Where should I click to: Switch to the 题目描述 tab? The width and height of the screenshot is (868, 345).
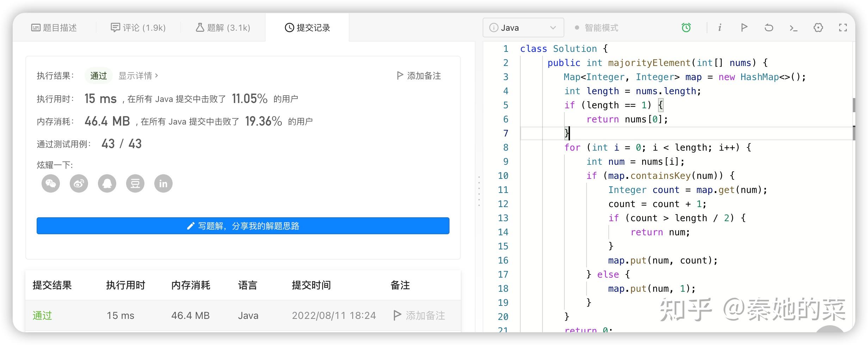(x=54, y=28)
